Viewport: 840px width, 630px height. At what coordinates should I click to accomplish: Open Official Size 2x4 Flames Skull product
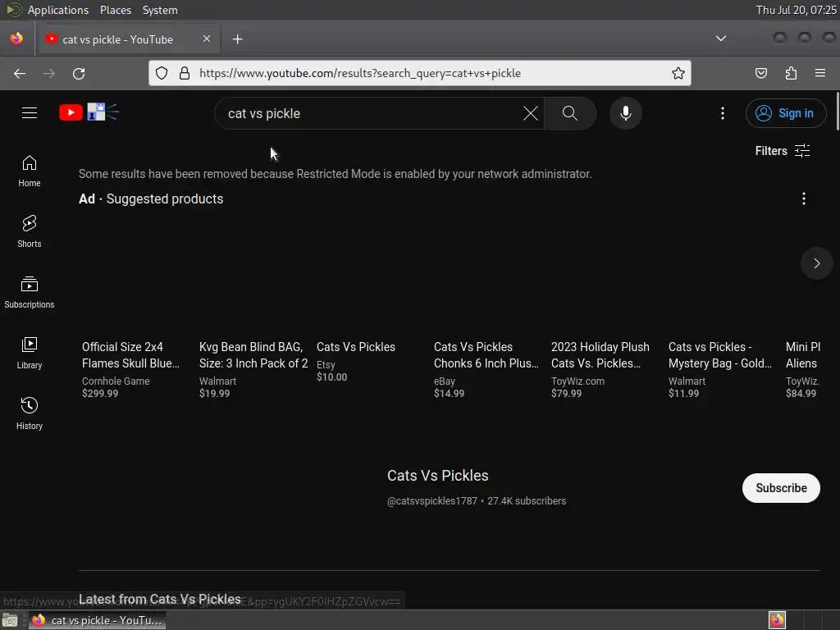point(130,354)
